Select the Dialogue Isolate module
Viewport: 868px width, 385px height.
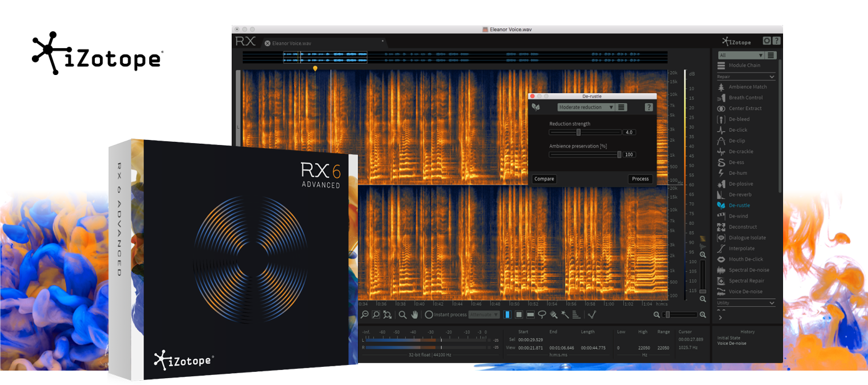(742, 237)
